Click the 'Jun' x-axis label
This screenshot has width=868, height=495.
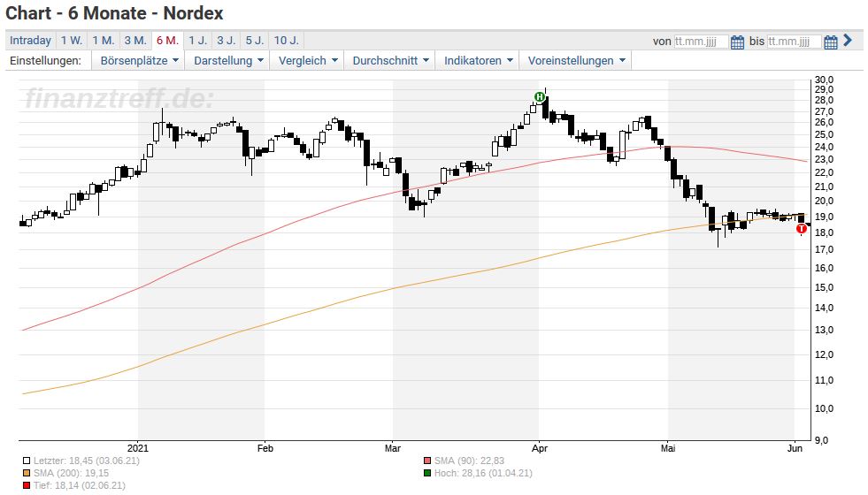(795, 448)
